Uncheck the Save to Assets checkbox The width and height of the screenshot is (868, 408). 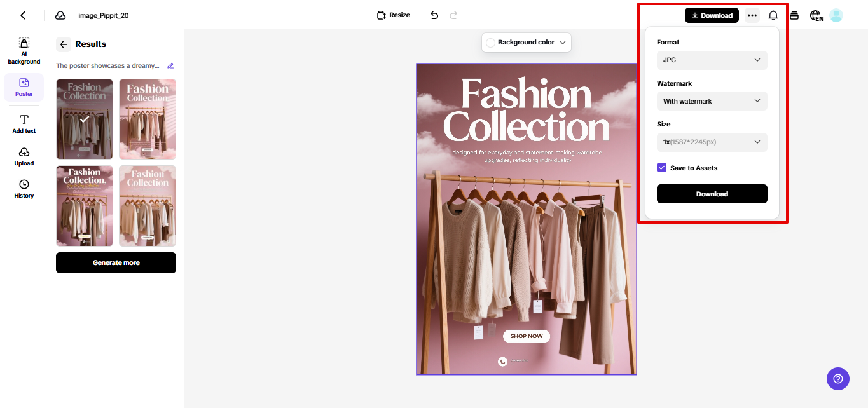662,168
